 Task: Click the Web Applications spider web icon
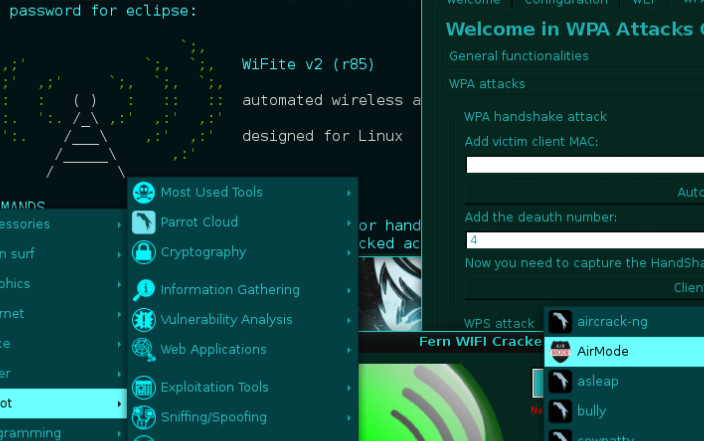[x=144, y=350]
